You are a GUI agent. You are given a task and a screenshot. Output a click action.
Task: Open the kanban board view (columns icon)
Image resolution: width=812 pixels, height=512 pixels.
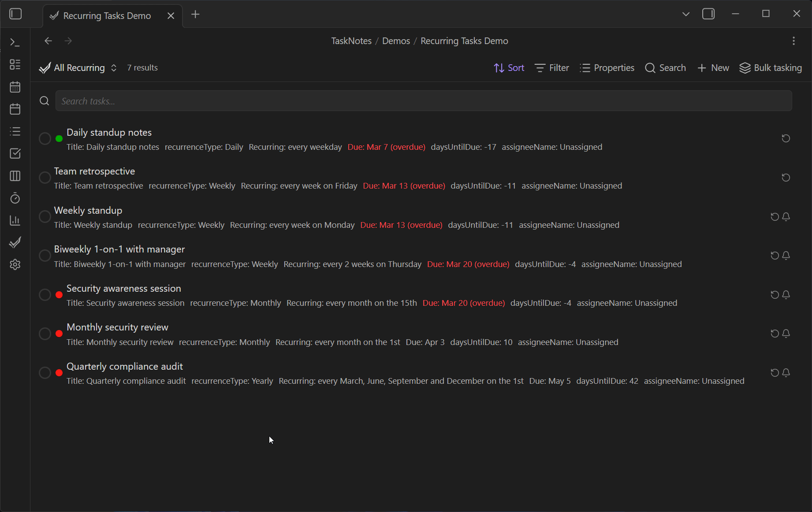pos(15,176)
